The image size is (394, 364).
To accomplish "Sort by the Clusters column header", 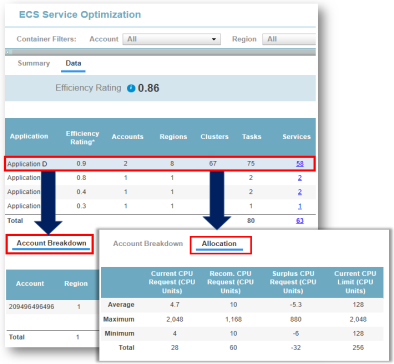I will click(x=214, y=137).
